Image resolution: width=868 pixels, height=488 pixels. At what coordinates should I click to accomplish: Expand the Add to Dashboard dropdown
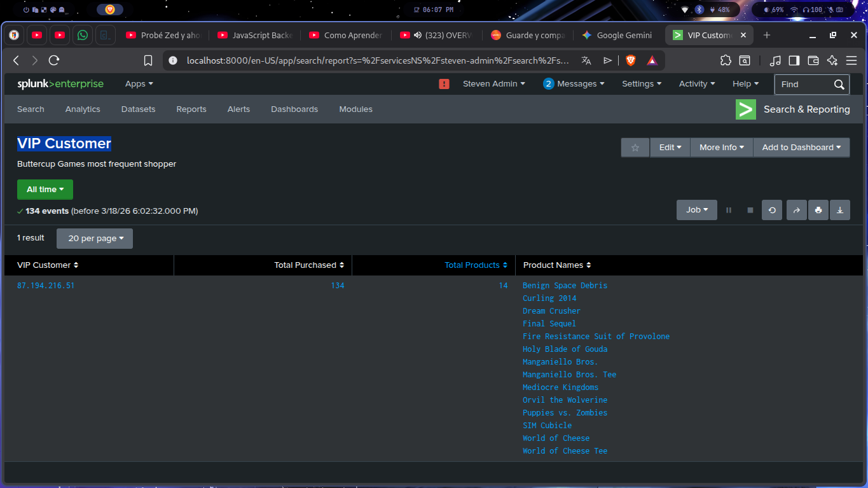click(x=801, y=148)
